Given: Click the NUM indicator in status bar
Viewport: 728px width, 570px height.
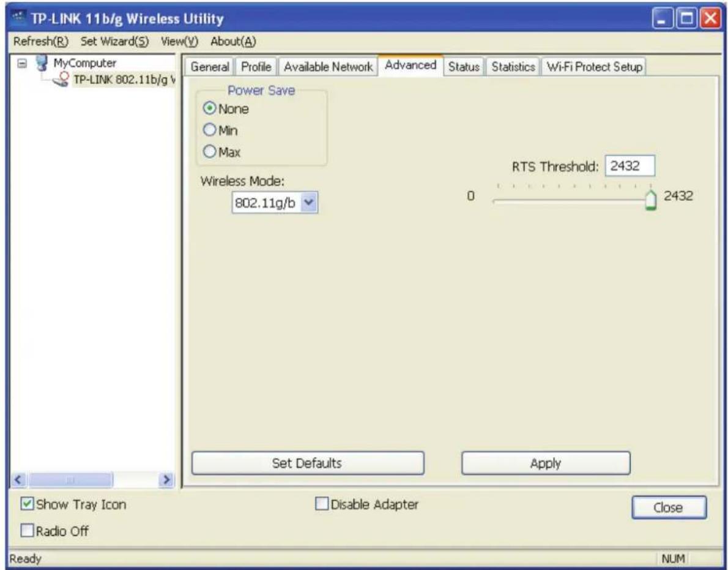Looking at the screenshot, I should tap(673, 559).
